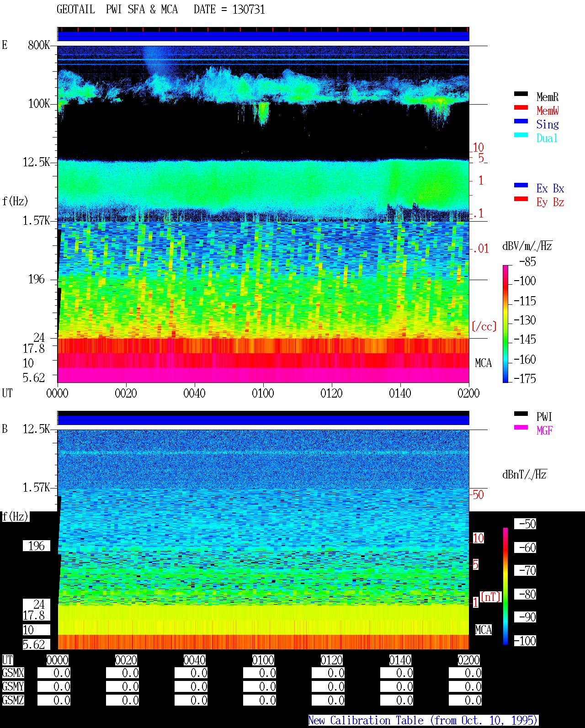Click the "0100" time tick below the E spectrogram

[263, 393]
